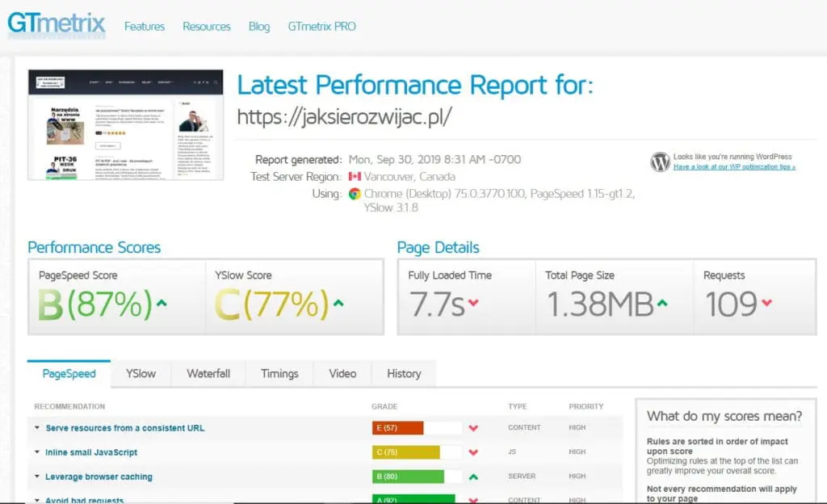Expand 'Inline small JavaScript' arrow

pos(37,451)
